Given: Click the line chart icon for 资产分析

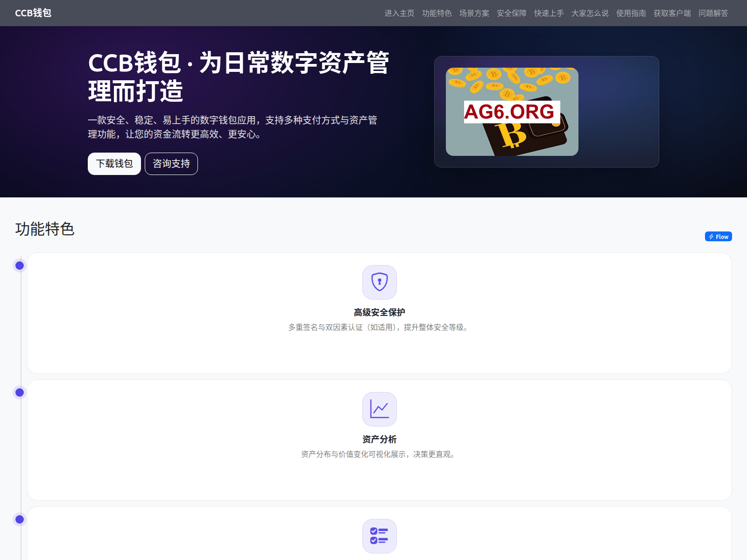Looking at the screenshot, I should [x=380, y=409].
